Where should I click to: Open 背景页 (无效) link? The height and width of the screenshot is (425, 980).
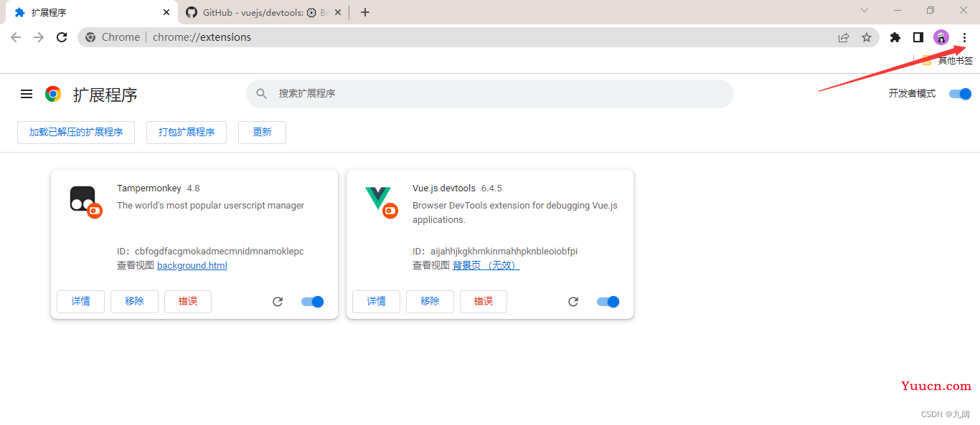pos(486,266)
